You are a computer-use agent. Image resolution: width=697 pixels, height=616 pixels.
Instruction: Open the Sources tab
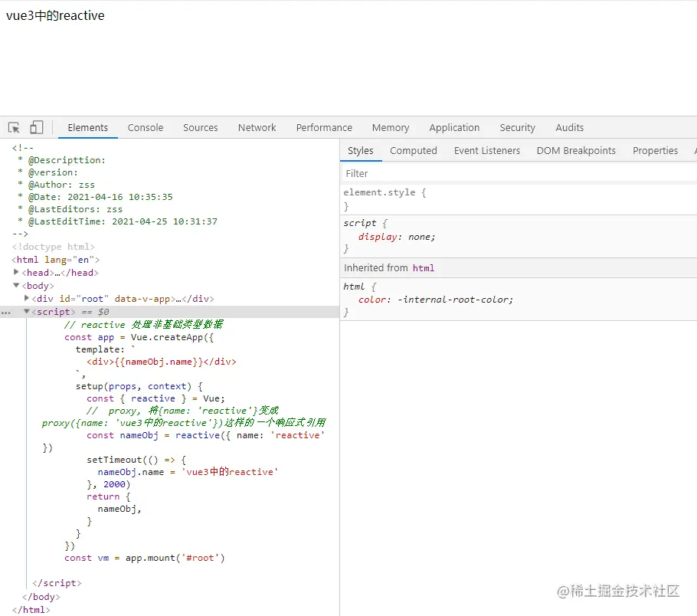[201, 128]
